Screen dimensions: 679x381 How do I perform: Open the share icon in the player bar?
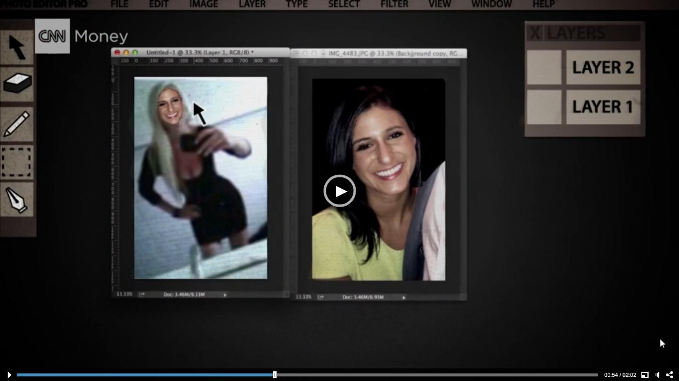[669, 375]
